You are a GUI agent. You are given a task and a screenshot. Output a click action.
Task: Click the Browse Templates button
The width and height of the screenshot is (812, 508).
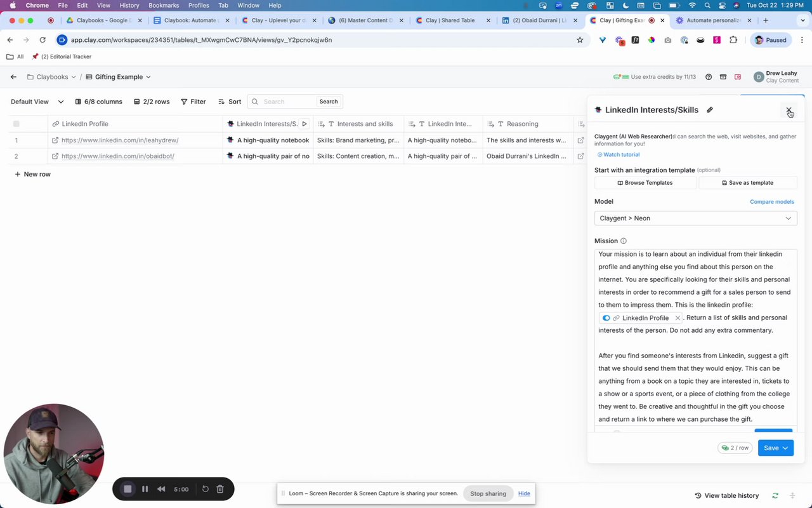click(x=645, y=183)
